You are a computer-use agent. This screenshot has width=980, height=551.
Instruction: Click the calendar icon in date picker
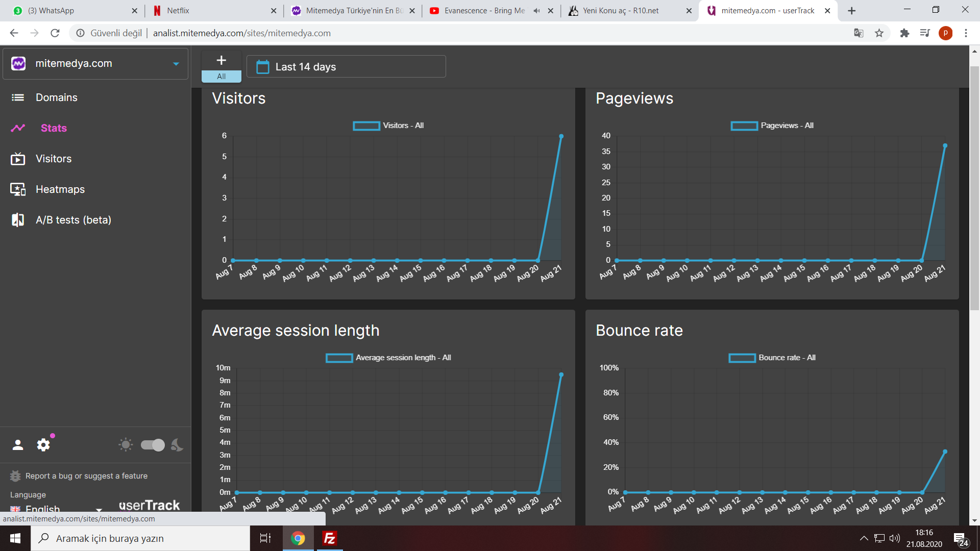(263, 67)
